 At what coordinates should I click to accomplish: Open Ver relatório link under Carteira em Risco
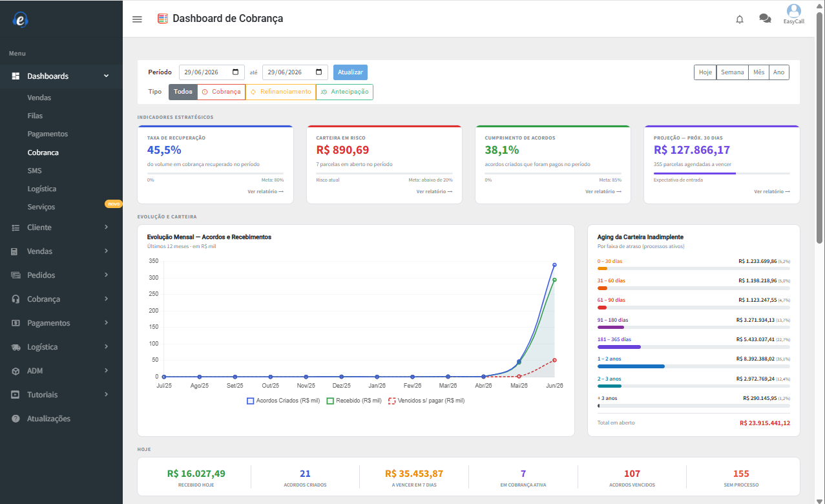434,191
